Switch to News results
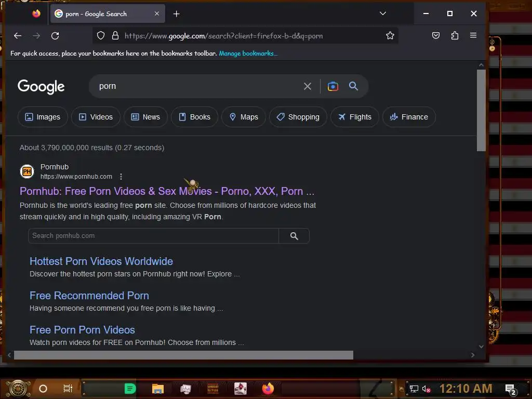Screen dimensions: 532x399 click(145, 117)
